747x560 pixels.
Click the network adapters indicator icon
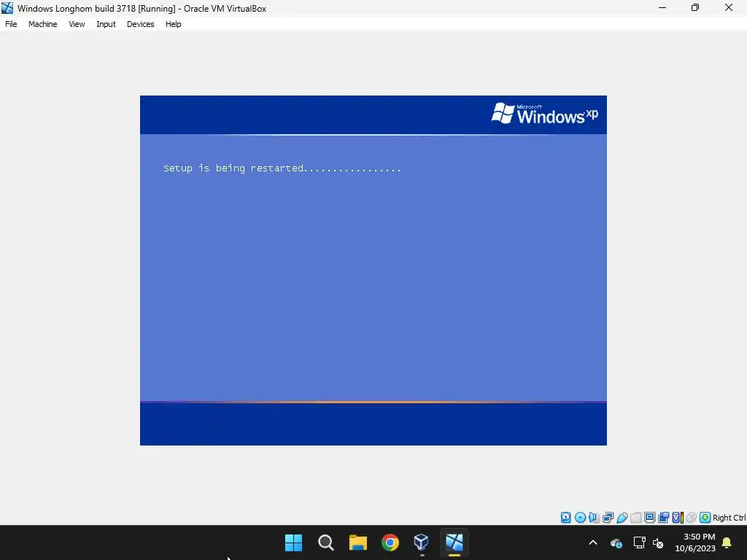(x=608, y=517)
